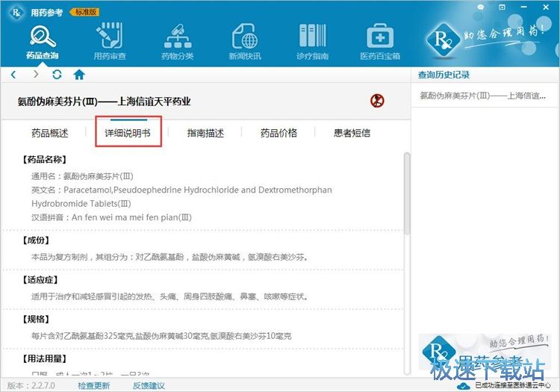Refresh the current page

(57, 75)
